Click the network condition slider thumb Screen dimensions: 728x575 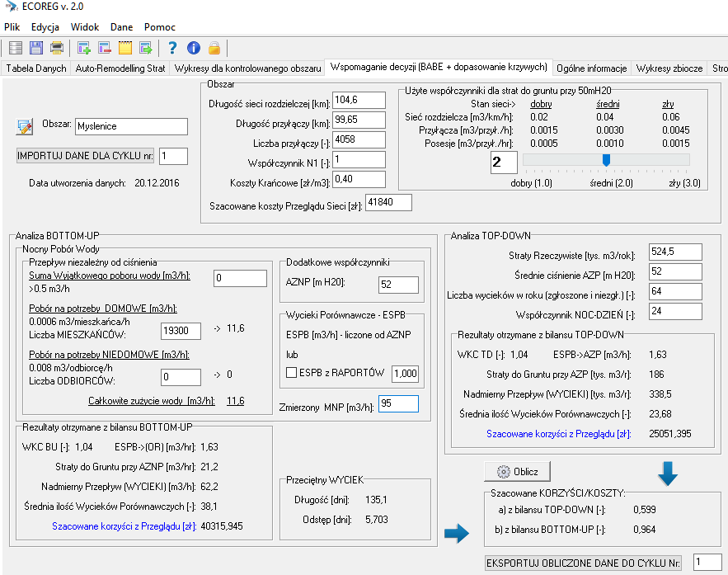[x=606, y=160]
